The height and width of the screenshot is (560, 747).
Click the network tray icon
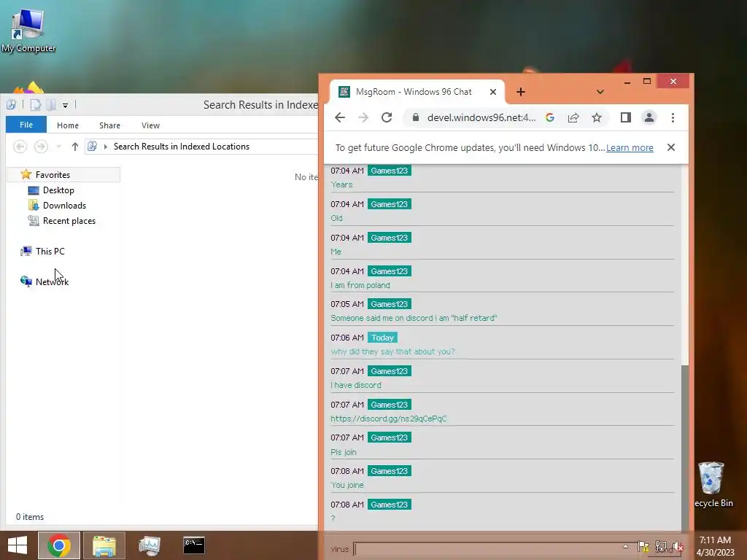pyautogui.click(x=661, y=546)
